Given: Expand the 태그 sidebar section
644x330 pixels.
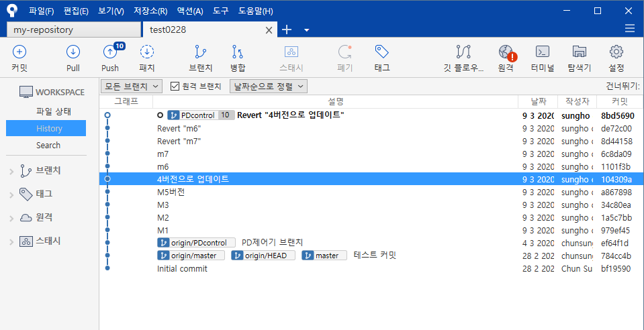Looking at the screenshot, I should click(x=11, y=195).
